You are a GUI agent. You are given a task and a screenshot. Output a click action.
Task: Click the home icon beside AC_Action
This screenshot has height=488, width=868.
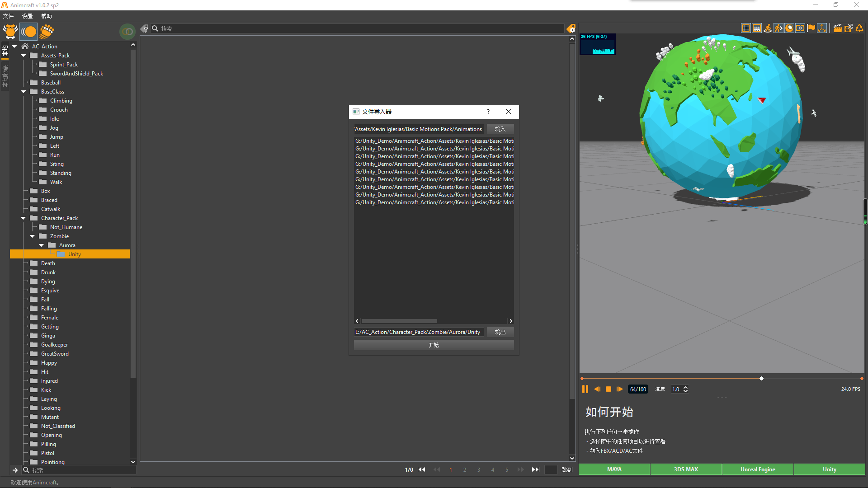tap(25, 46)
